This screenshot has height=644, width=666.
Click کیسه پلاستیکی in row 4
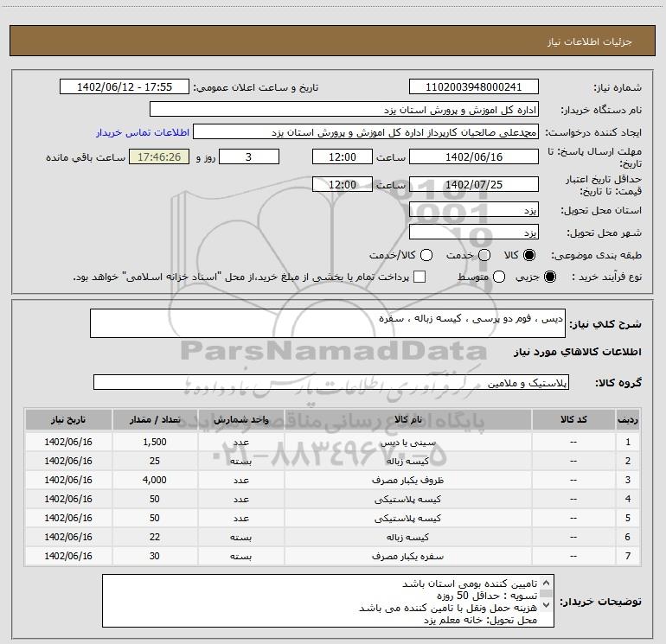click(407, 500)
